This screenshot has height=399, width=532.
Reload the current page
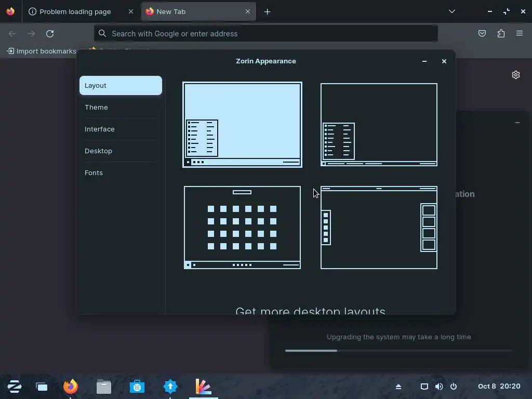click(x=50, y=34)
